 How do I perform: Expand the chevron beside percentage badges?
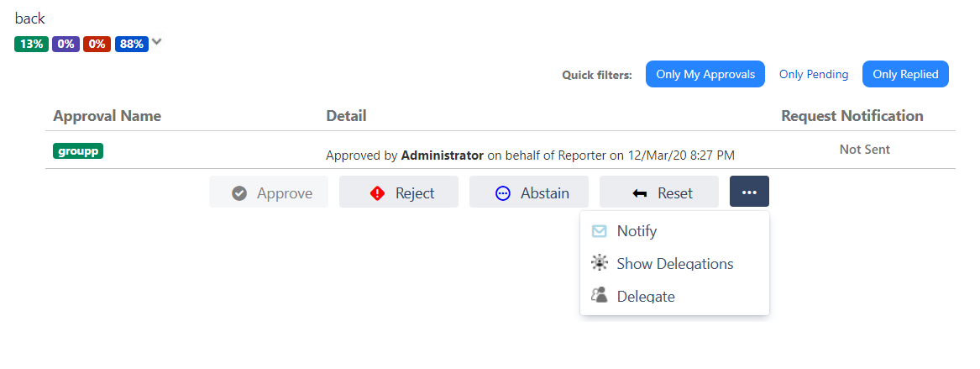tap(157, 43)
